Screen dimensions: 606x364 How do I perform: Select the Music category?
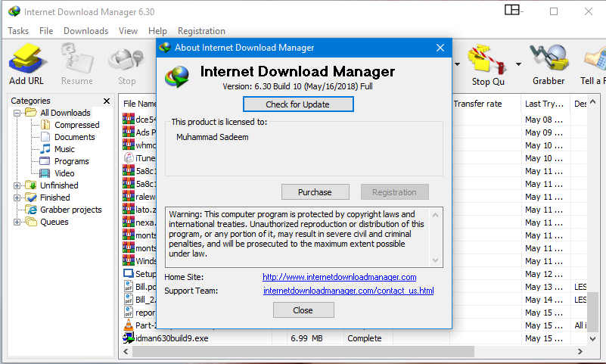pos(64,149)
